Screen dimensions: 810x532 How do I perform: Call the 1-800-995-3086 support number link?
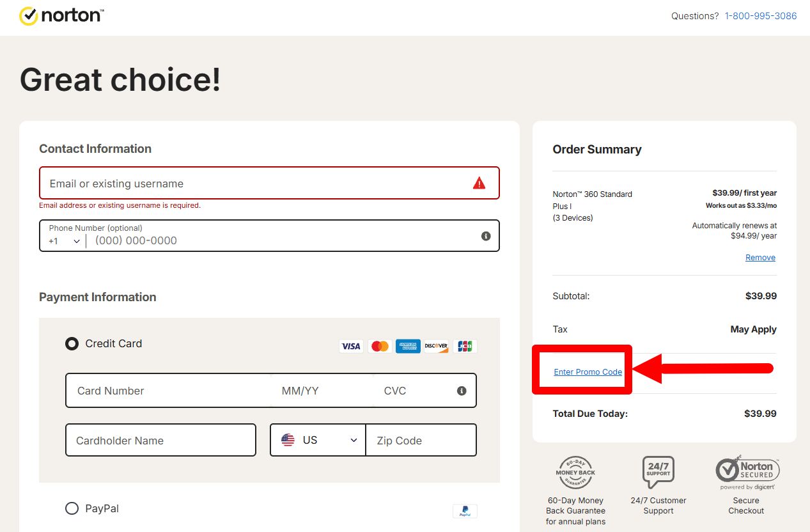pyautogui.click(x=760, y=16)
